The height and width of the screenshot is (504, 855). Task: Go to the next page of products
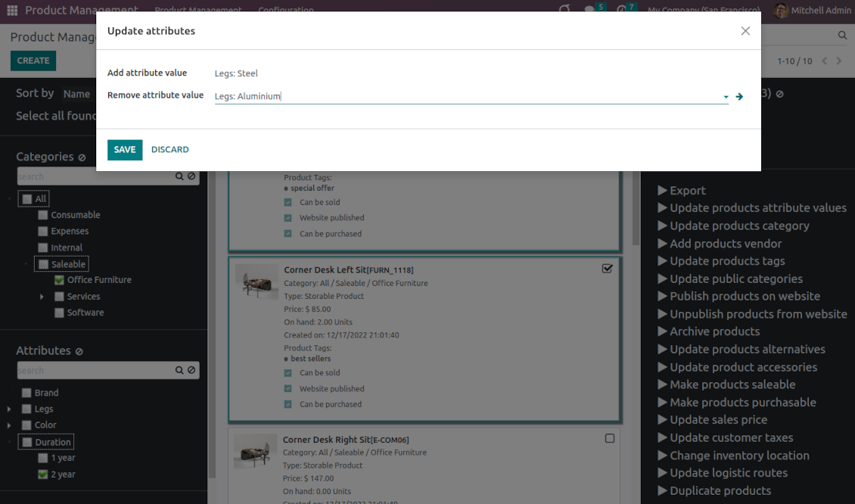point(839,61)
